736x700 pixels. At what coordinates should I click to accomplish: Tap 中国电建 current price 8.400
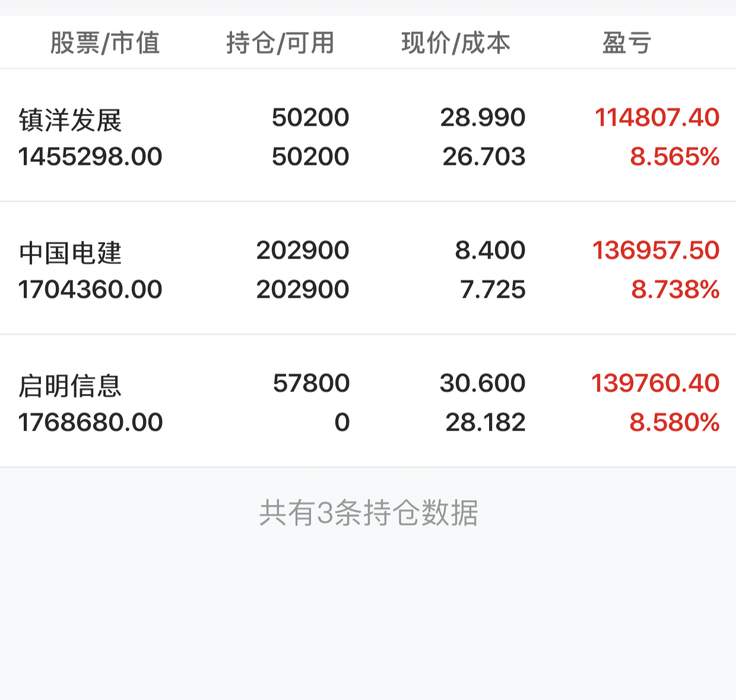(490, 250)
